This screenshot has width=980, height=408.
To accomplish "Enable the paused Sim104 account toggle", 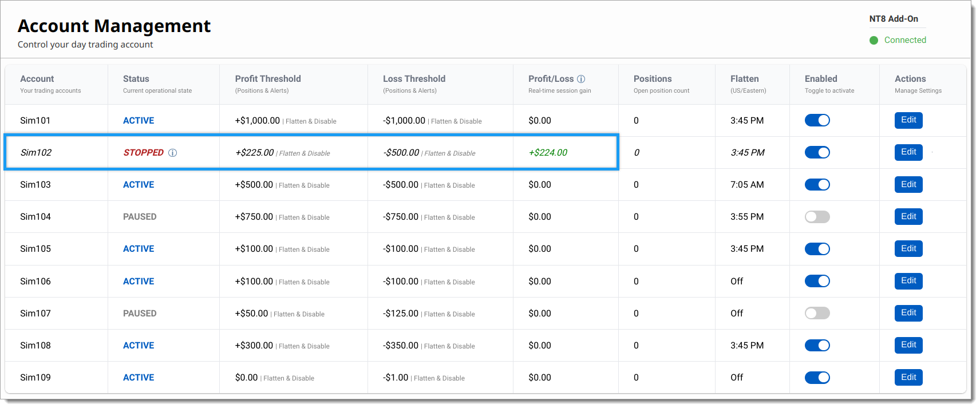I will point(817,217).
